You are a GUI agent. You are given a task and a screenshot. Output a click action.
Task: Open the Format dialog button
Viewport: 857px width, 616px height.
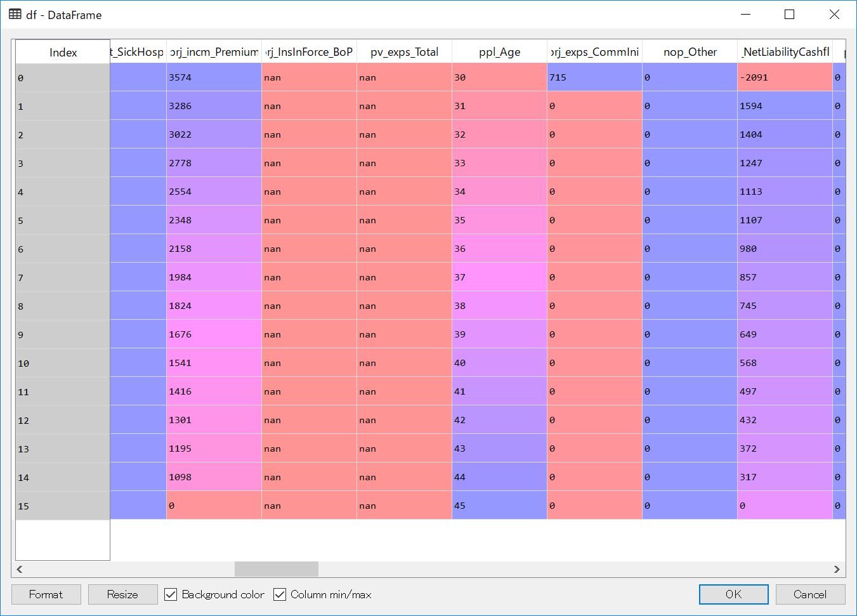pos(46,594)
